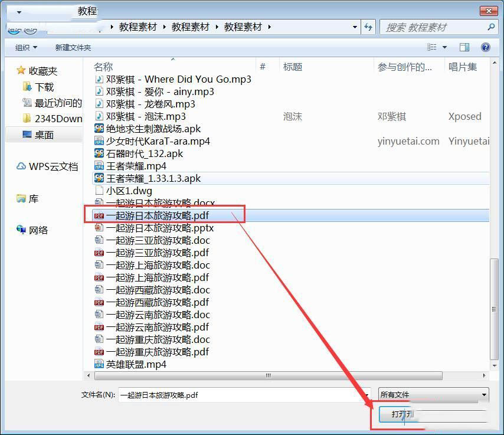Select 邓紫棋 - 龙卷风.mp3 music icon

tap(99, 104)
